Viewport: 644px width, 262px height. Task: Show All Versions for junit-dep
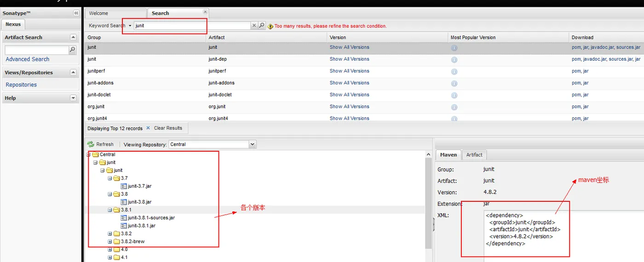coord(349,59)
